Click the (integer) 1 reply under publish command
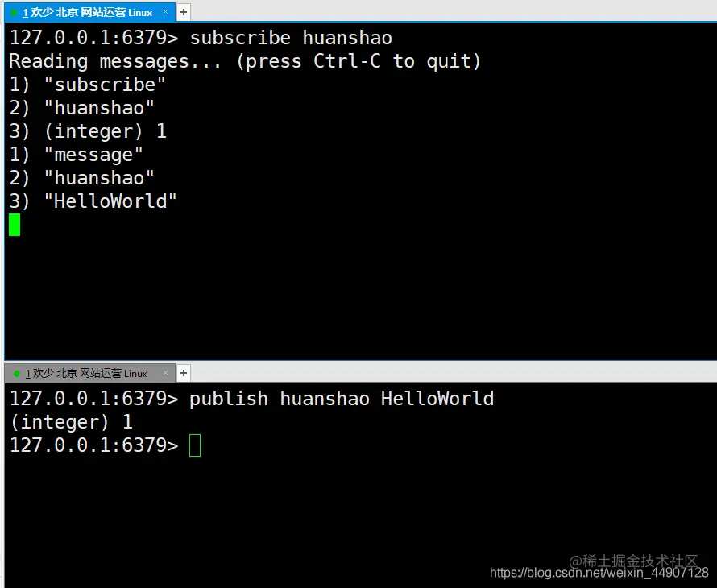The image size is (717, 588). point(71,422)
